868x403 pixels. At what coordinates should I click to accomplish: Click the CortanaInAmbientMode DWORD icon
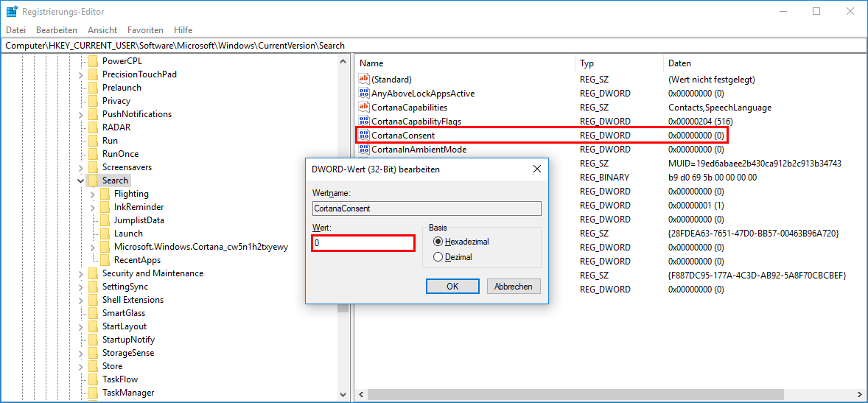click(x=364, y=149)
